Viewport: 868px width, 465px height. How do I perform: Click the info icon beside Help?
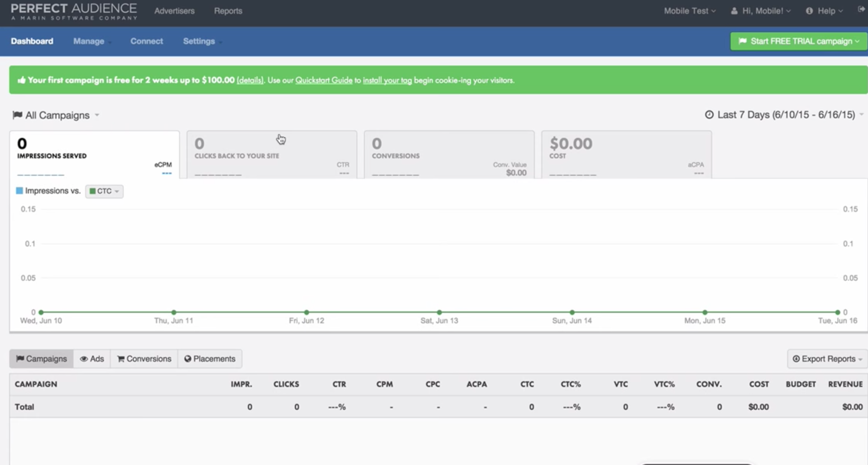809,11
